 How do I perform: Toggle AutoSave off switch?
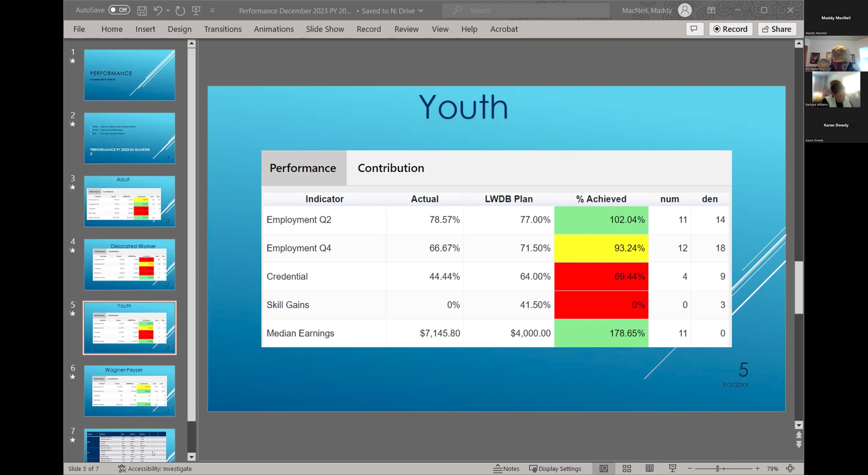tap(119, 10)
